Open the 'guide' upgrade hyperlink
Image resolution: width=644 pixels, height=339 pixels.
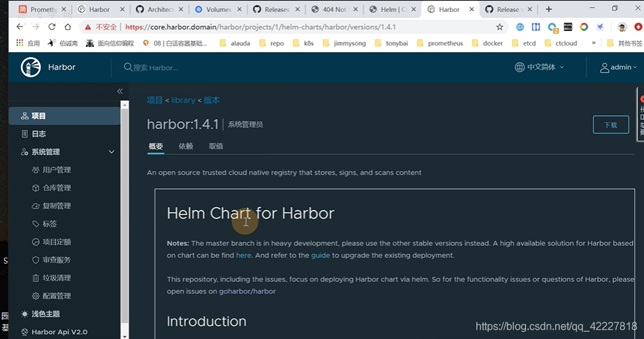point(321,256)
